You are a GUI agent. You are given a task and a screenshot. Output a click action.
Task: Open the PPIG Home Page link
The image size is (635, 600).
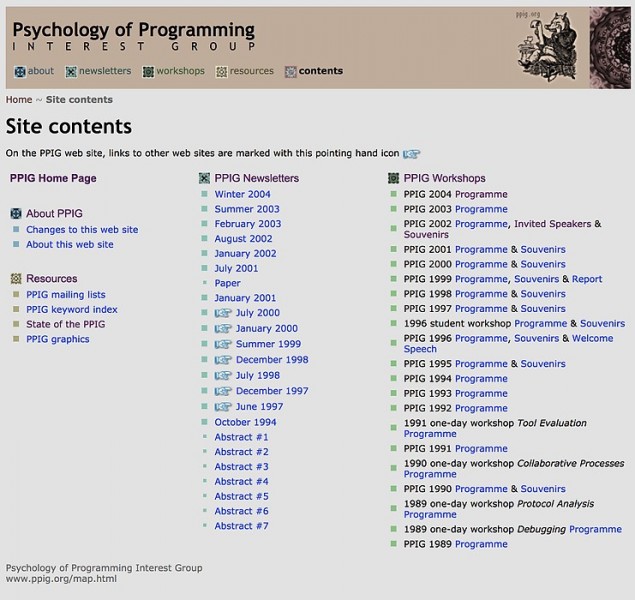tap(53, 179)
